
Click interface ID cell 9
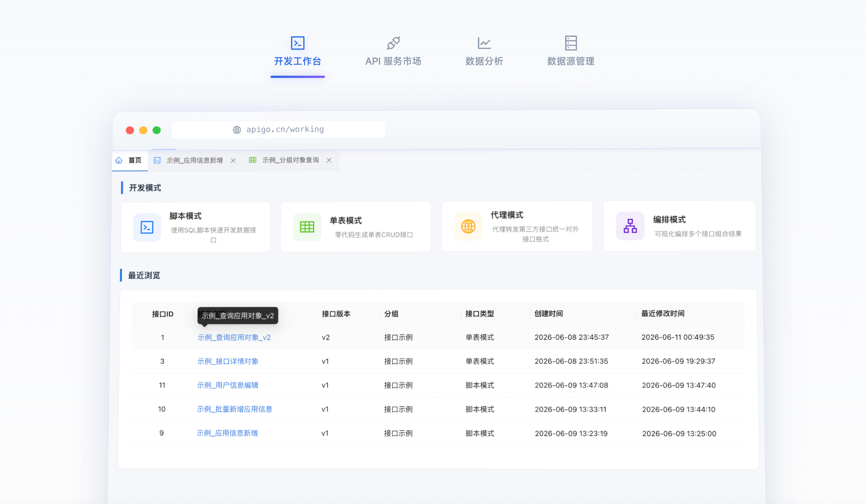coord(162,433)
